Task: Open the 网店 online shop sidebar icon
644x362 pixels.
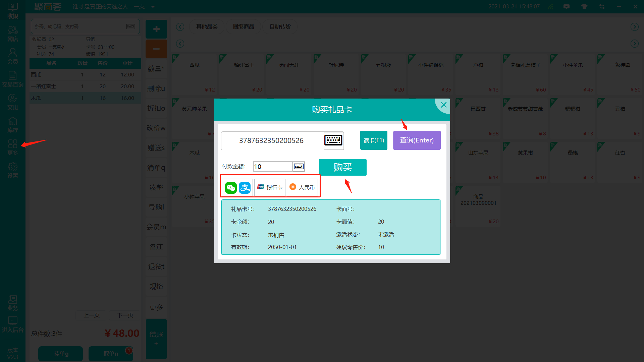Action: click(x=13, y=34)
